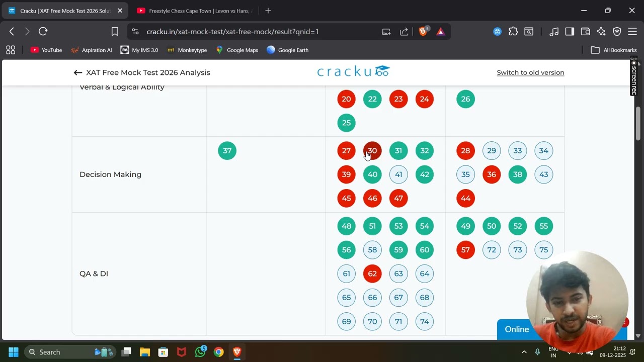Open question 36 red circle
The height and width of the screenshot is (362, 644).
(x=492, y=174)
